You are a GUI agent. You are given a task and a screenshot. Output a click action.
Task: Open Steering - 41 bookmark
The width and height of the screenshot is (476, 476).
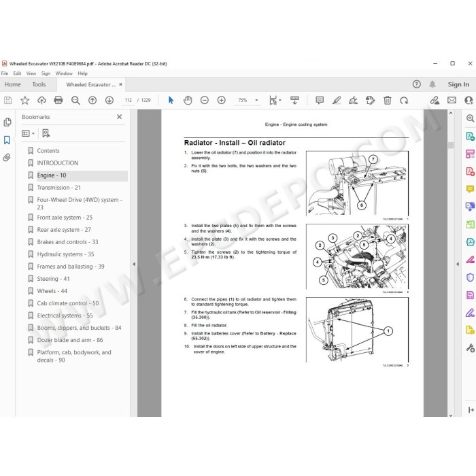(x=53, y=279)
